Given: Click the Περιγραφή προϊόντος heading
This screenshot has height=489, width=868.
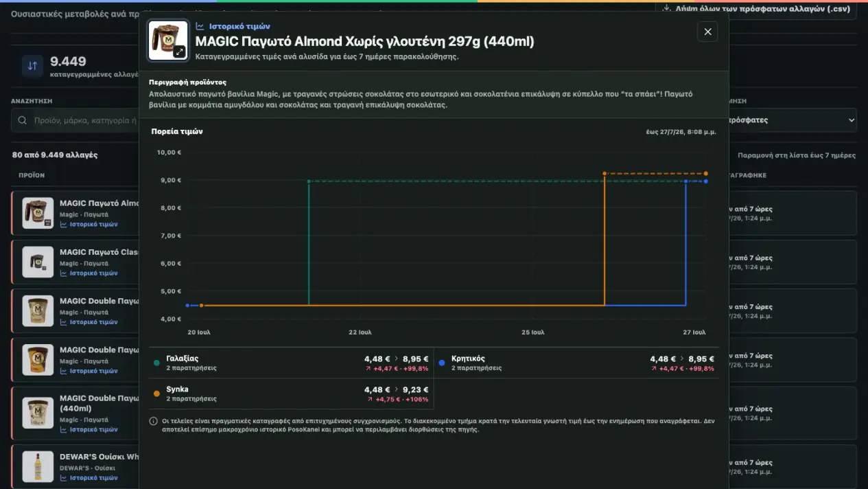Looking at the screenshot, I should pos(187,82).
